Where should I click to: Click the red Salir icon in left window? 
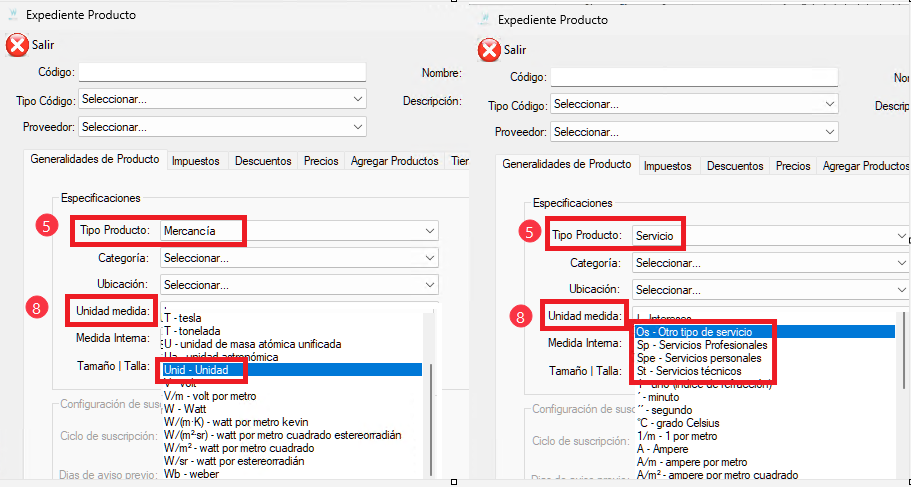tap(17, 45)
